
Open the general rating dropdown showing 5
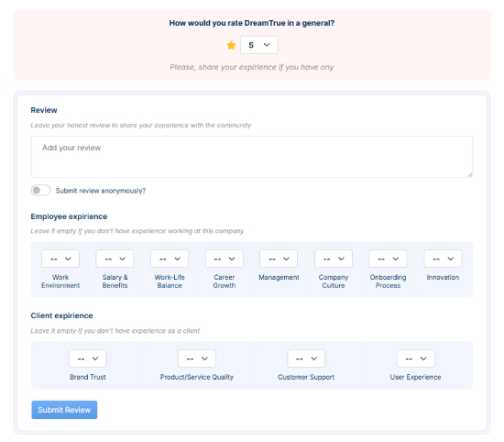click(x=259, y=45)
